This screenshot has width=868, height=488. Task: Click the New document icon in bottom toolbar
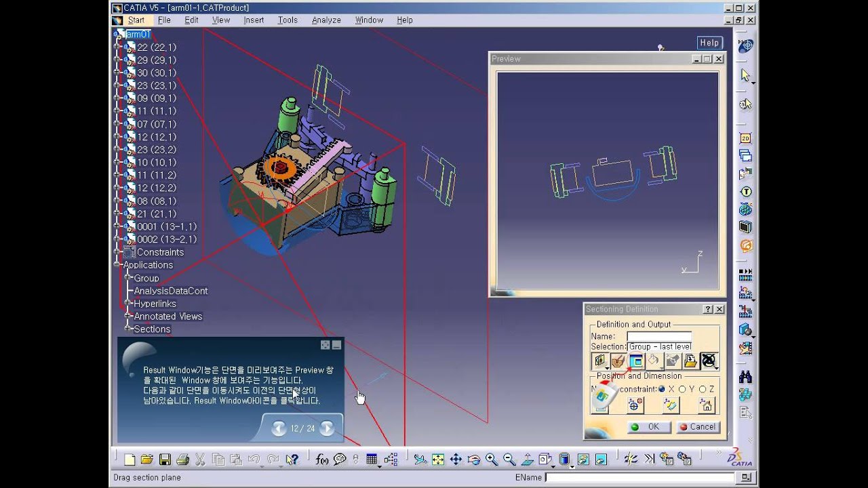tap(130, 460)
